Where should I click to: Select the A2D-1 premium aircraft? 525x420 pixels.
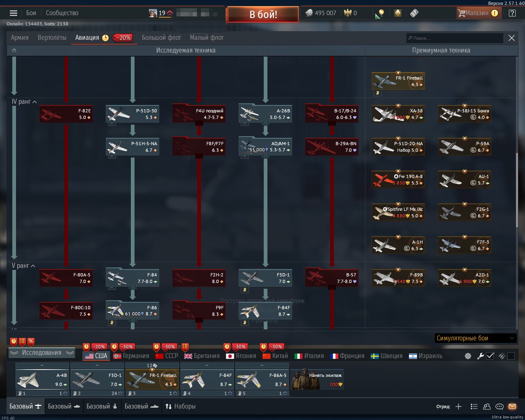465,278
